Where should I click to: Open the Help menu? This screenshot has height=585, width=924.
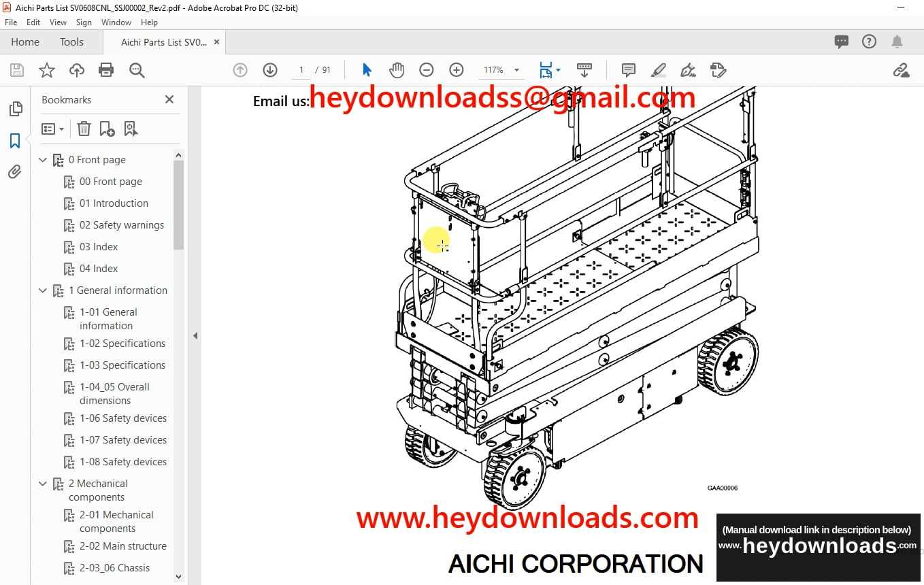149,22
